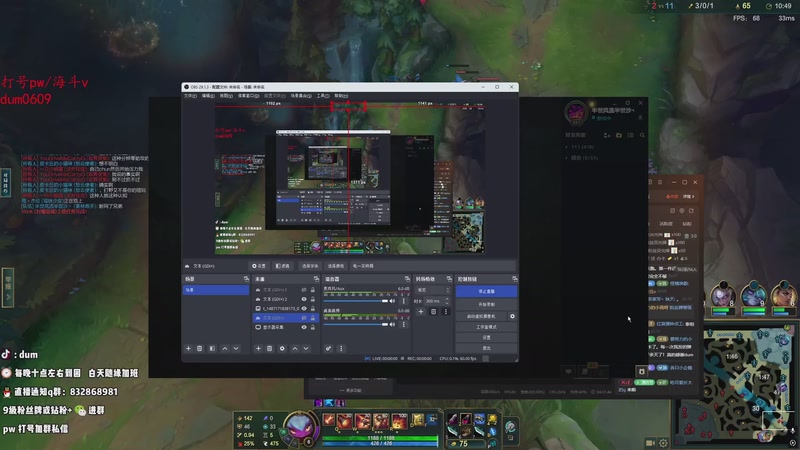Add a new scene with the plus icon
This screenshot has height=450, width=800.
coord(188,348)
